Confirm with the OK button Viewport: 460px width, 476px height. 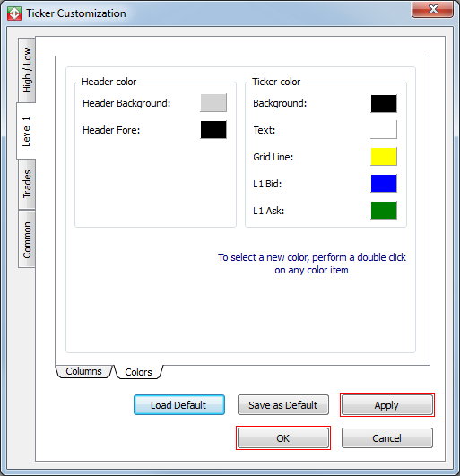click(x=283, y=438)
